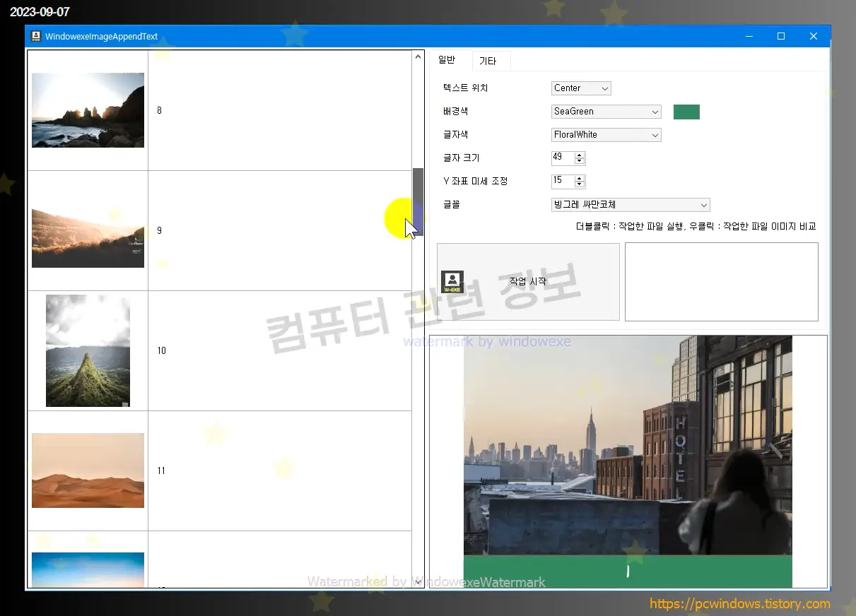Click into the 글자 크기 field showing 49
Screen dimensions: 856x616
click(563, 158)
